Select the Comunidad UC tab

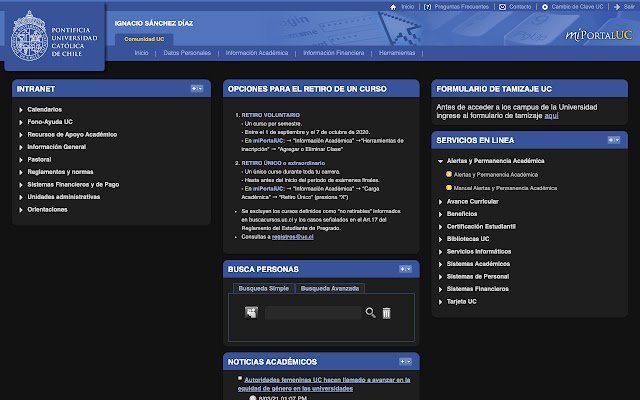[144, 39]
